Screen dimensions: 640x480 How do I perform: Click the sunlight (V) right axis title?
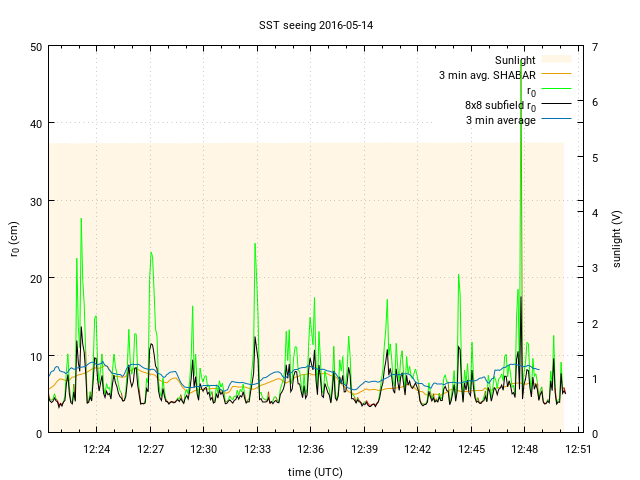click(x=617, y=239)
